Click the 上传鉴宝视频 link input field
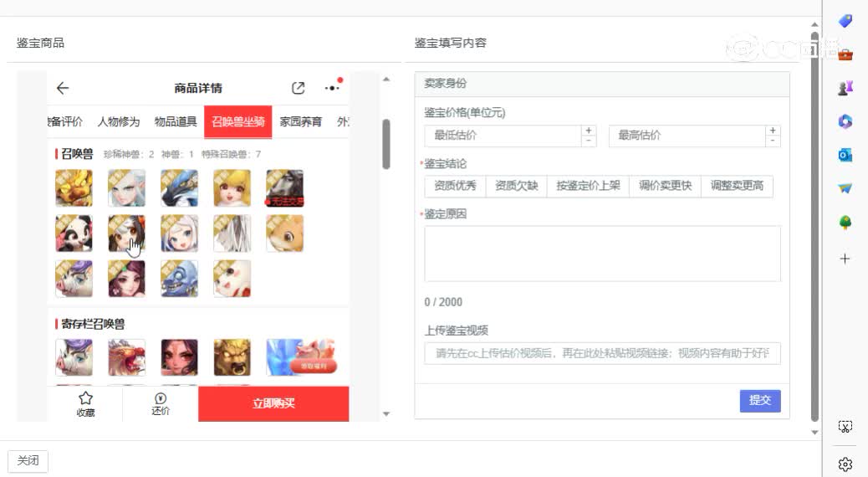The image size is (868, 477). pyautogui.click(x=602, y=353)
